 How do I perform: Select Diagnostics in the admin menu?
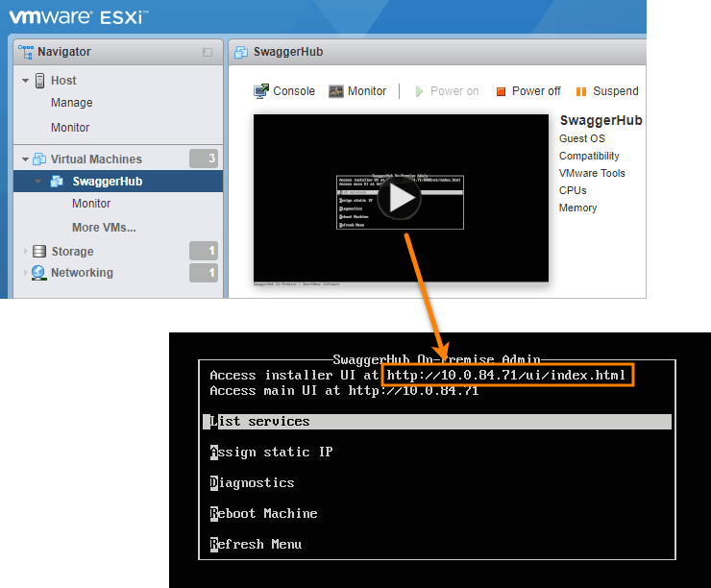(x=252, y=483)
